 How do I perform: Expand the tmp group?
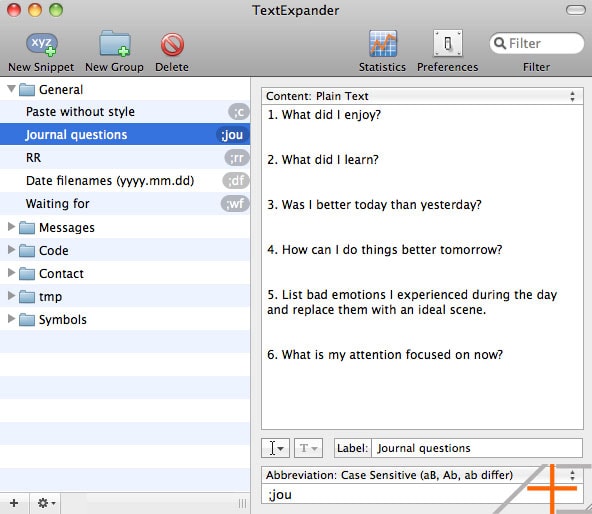[x=11, y=296]
